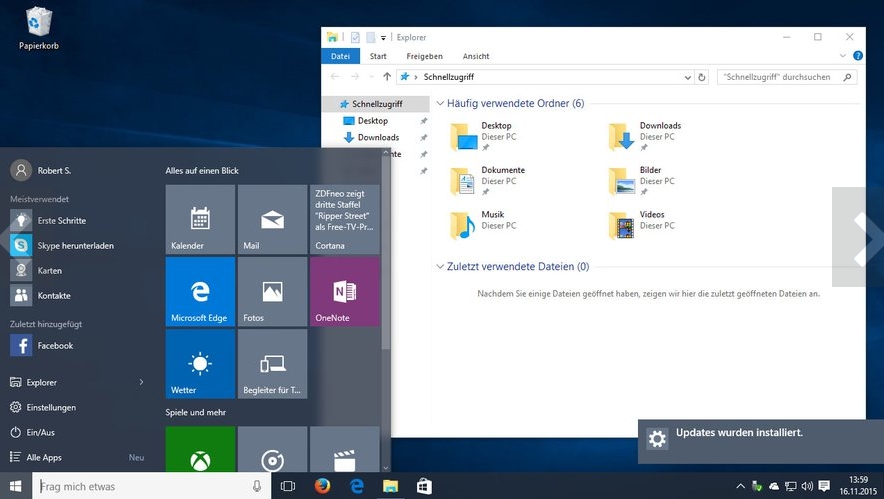Open the Groove music disc tile
This screenshot has width=884, height=499.
click(x=272, y=449)
